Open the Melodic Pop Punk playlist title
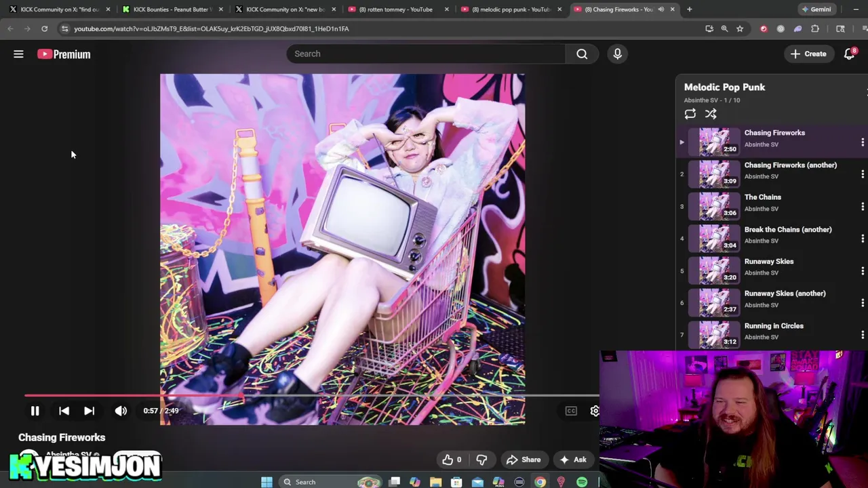 (724, 87)
